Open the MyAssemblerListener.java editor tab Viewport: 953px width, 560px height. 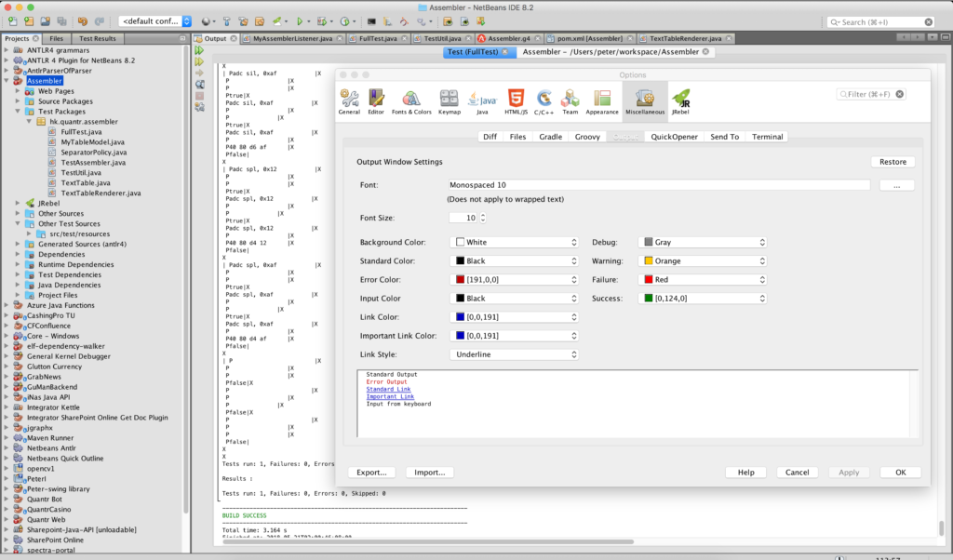[x=292, y=38]
